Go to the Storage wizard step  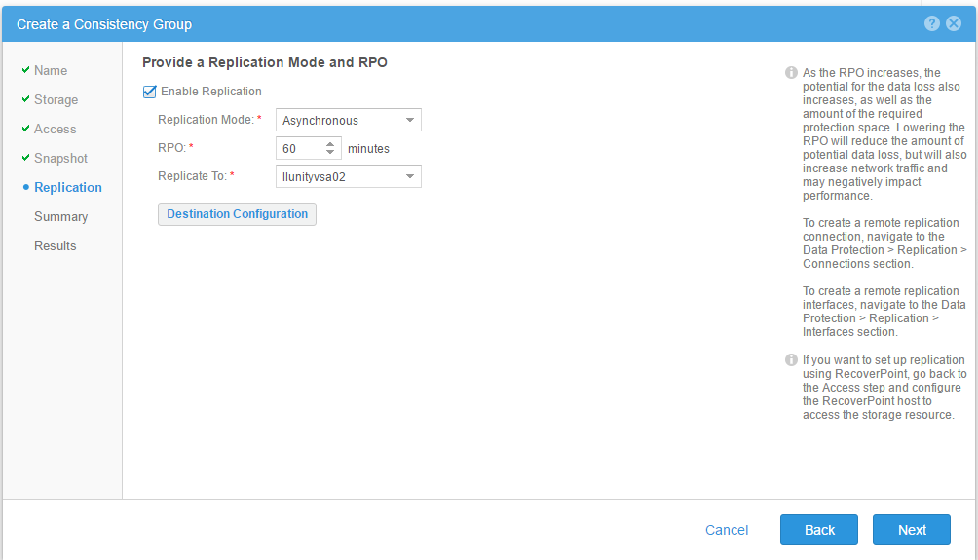[56, 99]
